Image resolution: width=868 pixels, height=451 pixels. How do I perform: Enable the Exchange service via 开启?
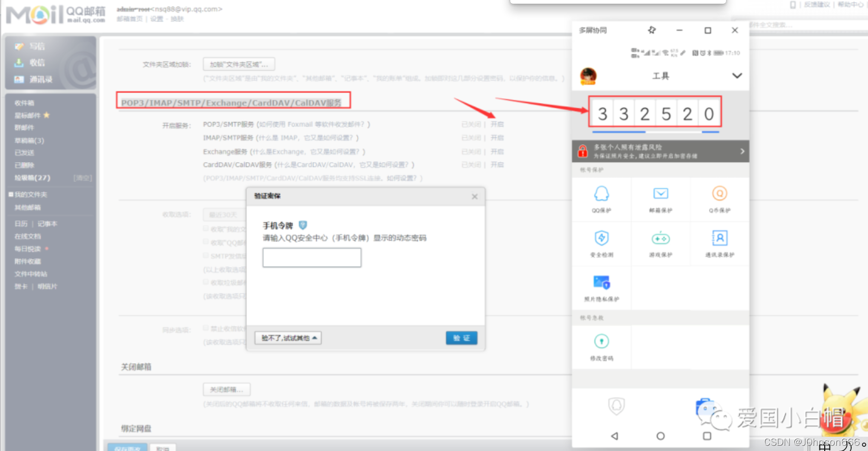(497, 152)
